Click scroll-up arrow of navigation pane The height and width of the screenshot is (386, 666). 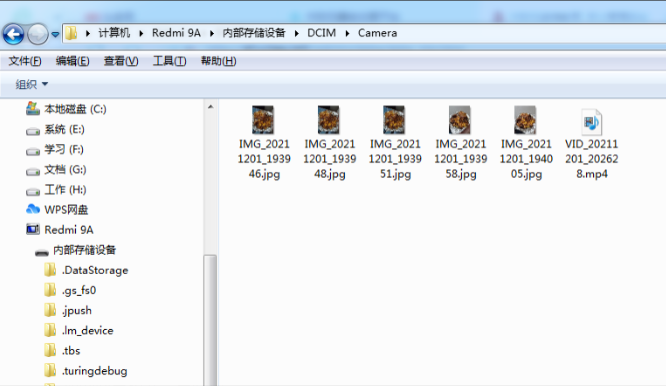[x=211, y=107]
